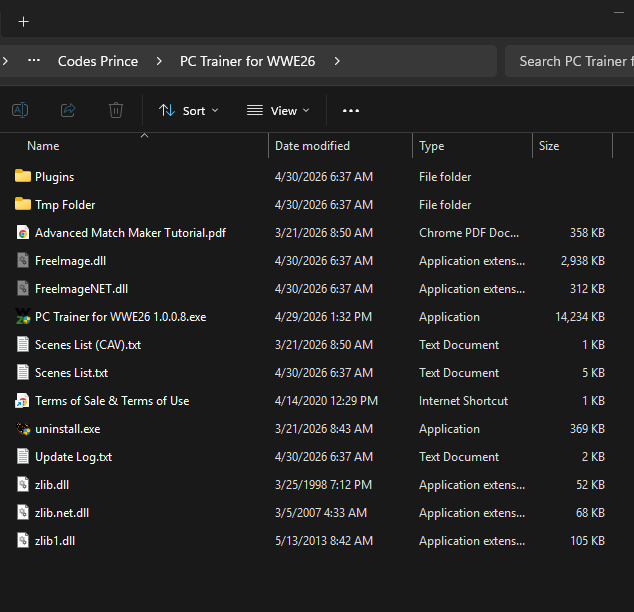Viewport: 634px width, 612px height.
Task: Select PC Trainer for WWE26 breadcrumb
Action: pyautogui.click(x=247, y=61)
